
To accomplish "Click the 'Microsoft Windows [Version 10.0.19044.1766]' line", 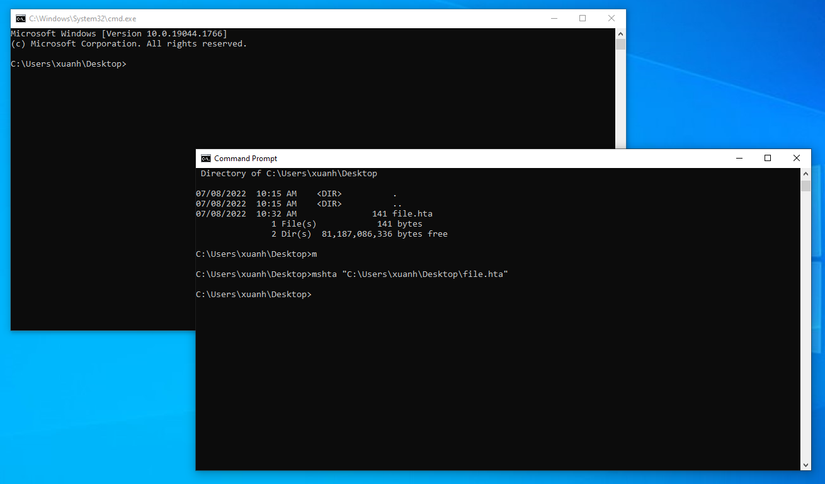I will (x=119, y=34).
